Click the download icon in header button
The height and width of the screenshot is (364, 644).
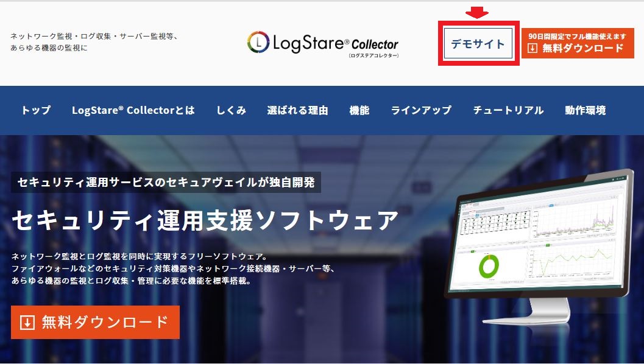point(533,49)
